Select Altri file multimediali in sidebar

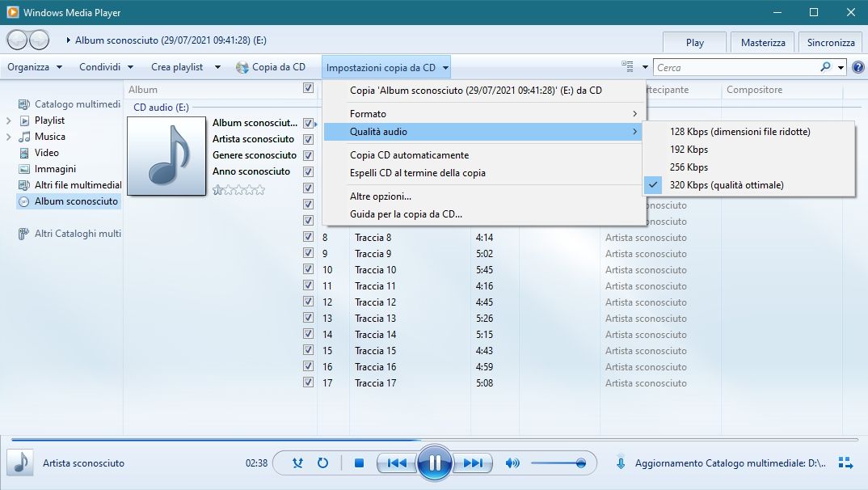click(70, 185)
